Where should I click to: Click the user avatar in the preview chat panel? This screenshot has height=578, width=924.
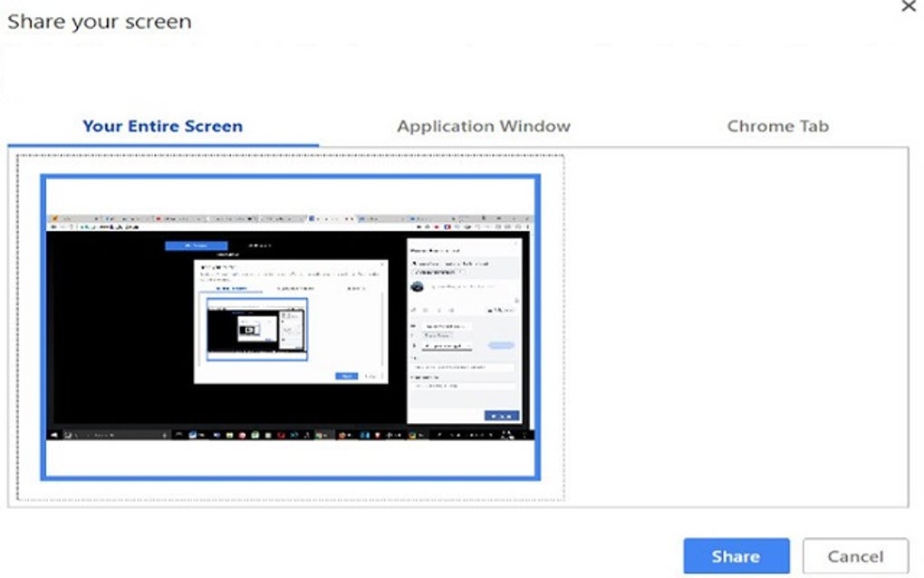point(417,286)
